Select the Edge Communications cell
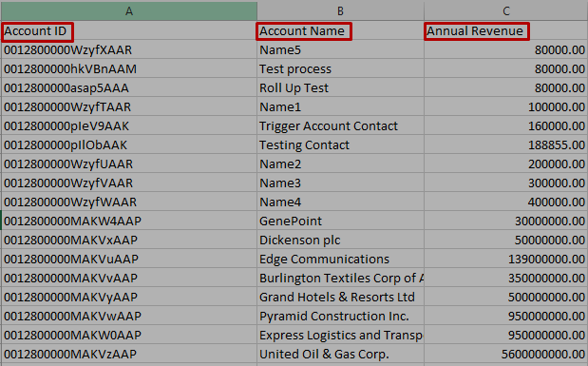The height and width of the screenshot is (366, 588). click(x=340, y=259)
